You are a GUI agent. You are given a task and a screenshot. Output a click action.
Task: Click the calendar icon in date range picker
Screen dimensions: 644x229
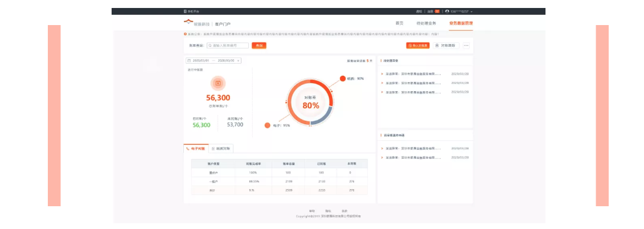pyautogui.click(x=189, y=60)
